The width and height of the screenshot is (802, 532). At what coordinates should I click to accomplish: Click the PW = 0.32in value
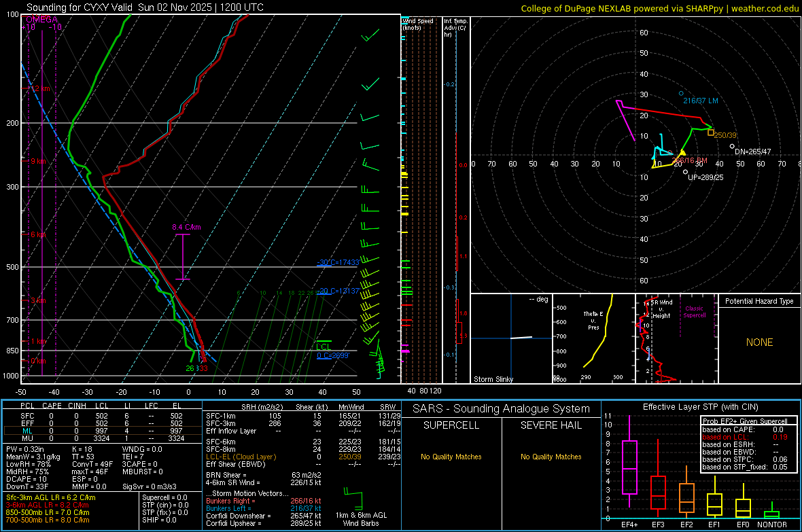click(x=26, y=449)
